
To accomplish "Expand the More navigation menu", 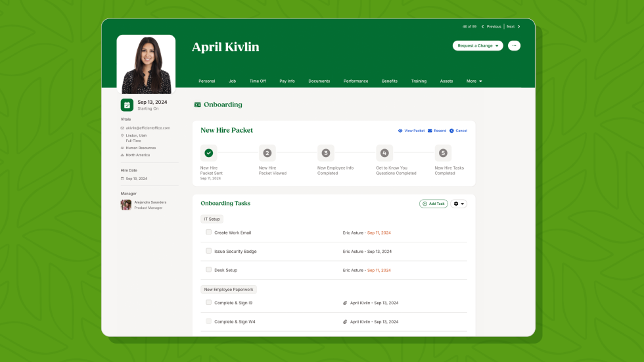I will (474, 81).
